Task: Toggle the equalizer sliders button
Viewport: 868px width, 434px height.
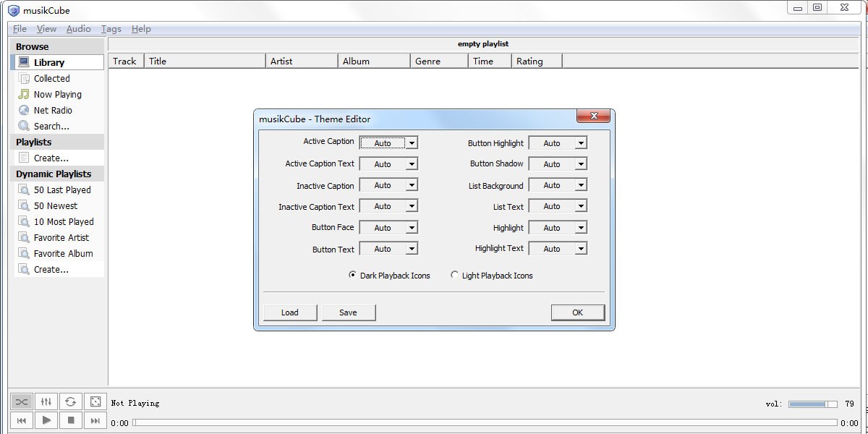Action: 46,401
